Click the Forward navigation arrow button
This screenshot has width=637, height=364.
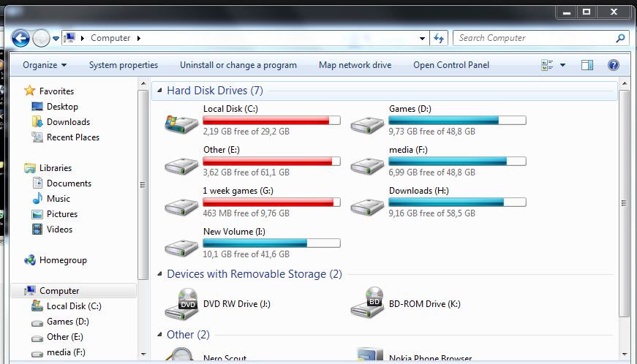coord(41,39)
